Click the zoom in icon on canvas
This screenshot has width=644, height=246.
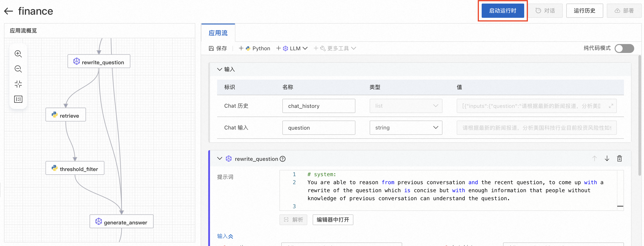point(18,54)
